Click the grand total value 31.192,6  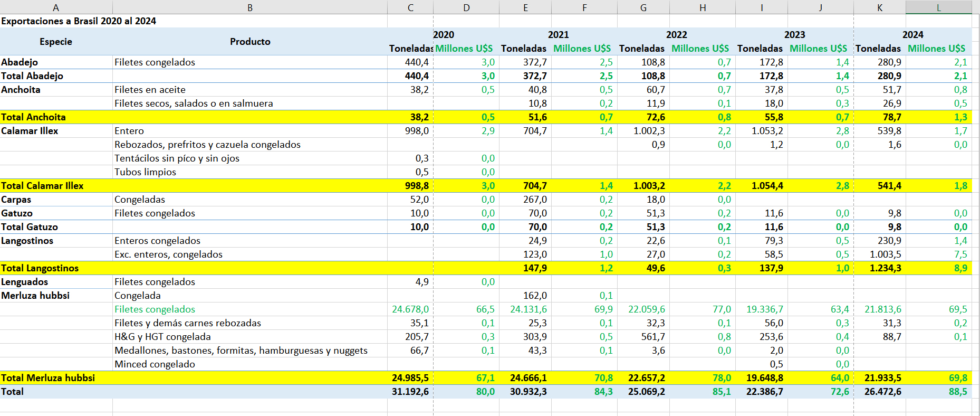click(410, 392)
